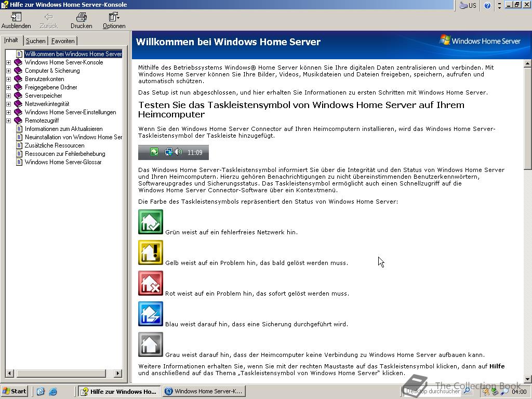This screenshot has width=532, height=399.
Task: Click the book icon beside Netzwerkintegrität
Action: tap(18, 104)
